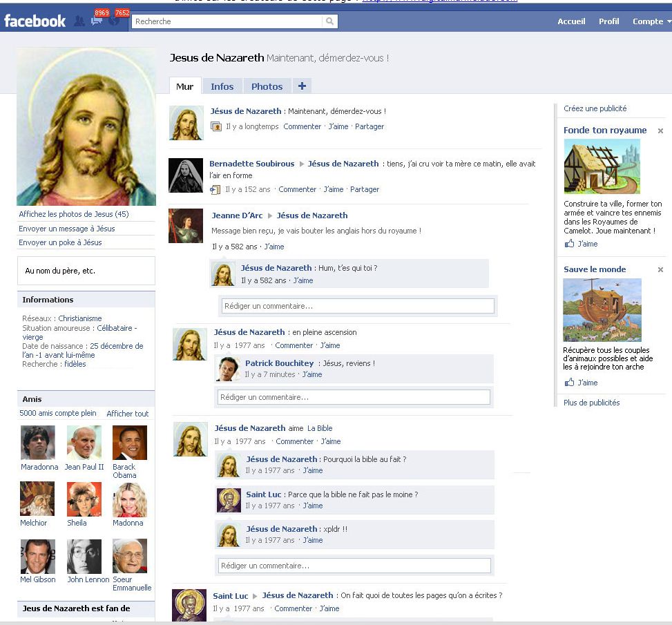
Task: Click wall-post icon beside 'Il y a 152 ans'
Action: [215, 189]
